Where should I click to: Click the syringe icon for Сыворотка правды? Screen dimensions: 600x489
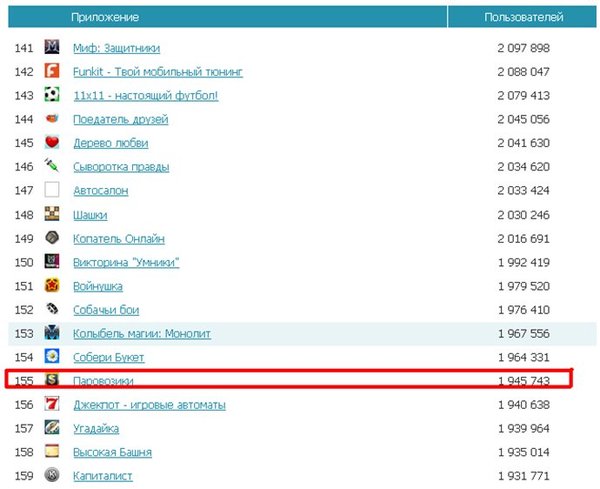(x=53, y=167)
